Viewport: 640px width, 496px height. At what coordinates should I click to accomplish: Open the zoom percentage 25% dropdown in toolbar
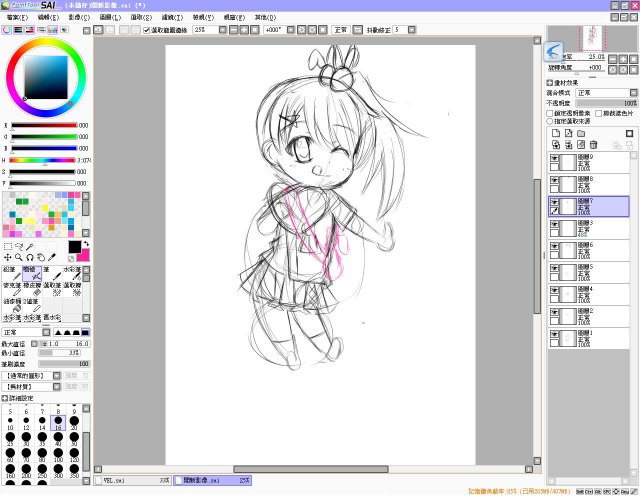pos(222,30)
